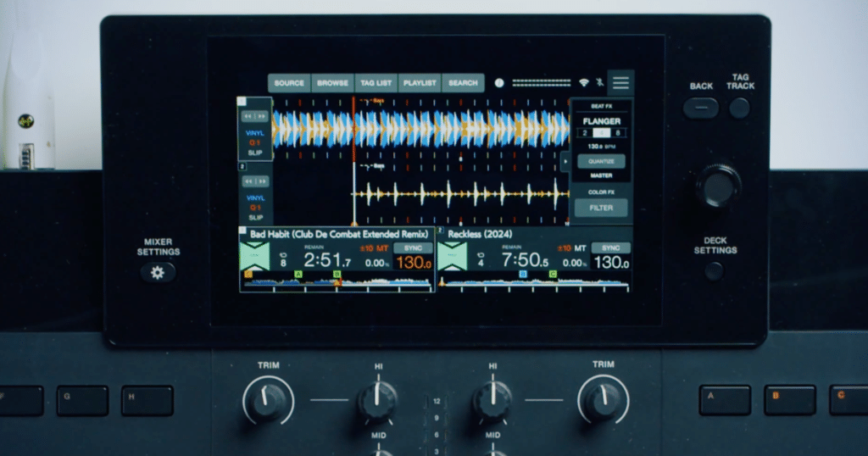This screenshot has height=456, width=868.
Task: Open the TAG LIST tab
Action: (376, 83)
